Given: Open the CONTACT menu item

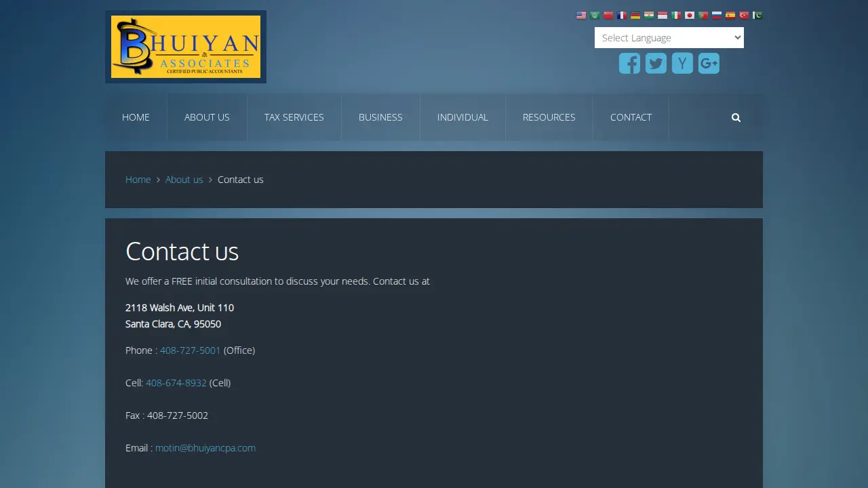Looking at the screenshot, I should click(x=631, y=117).
